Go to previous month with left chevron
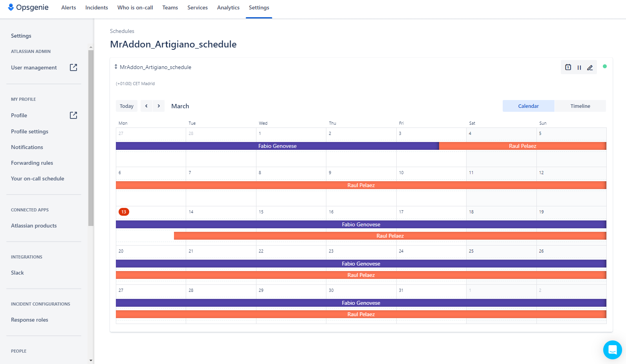This screenshot has width=626, height=364. 146,106
